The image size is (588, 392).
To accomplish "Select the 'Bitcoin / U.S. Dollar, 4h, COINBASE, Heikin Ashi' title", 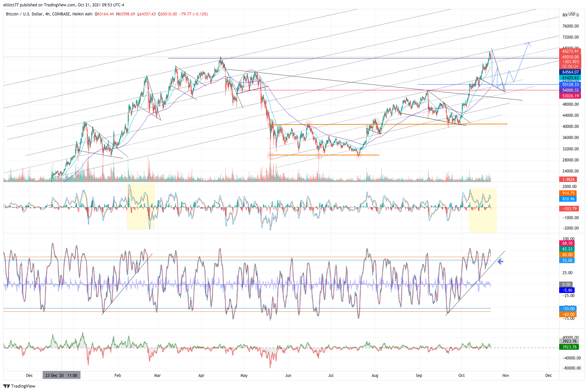I will point(49,14).
